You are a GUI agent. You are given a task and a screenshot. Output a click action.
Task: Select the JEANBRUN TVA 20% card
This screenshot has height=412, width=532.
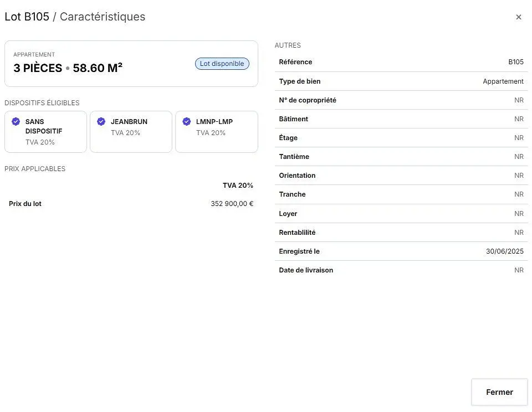[131, 132]
